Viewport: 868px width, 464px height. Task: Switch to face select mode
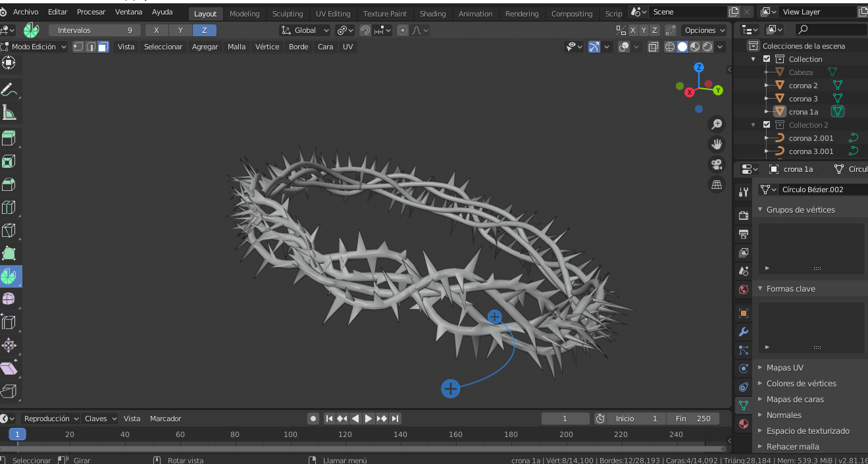(103, 47)
